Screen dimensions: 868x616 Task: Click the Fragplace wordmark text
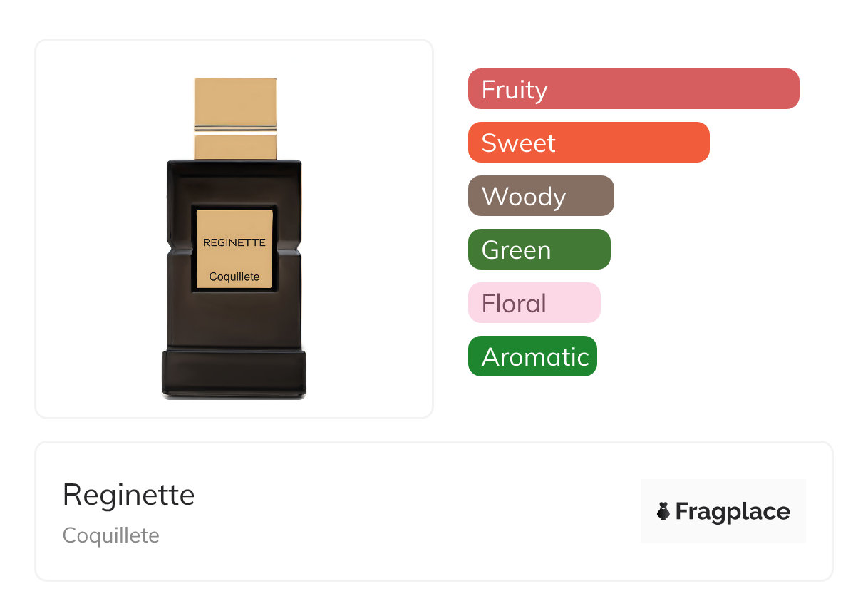coord(733,512)
